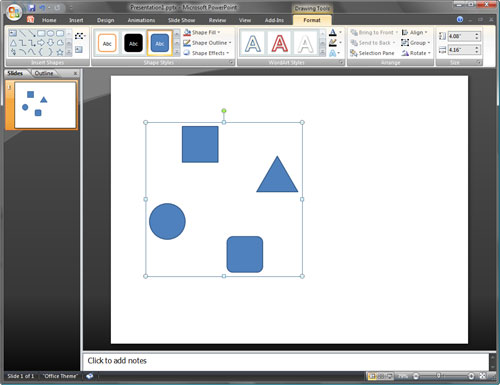This screenshot has width=500, height=385.
Task: Select the Elbow Connector shape tool
Action: pyautogui.click(x=22, y=43)
